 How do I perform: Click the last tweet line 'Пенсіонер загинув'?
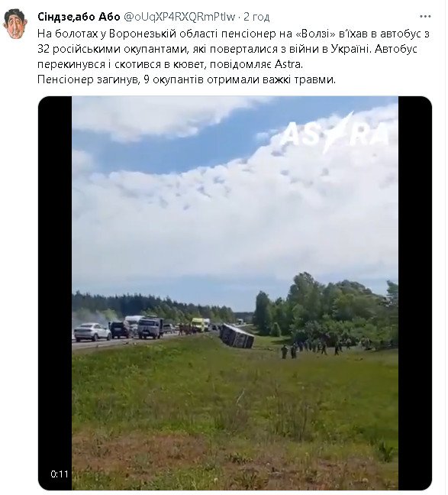pos(186,79)
